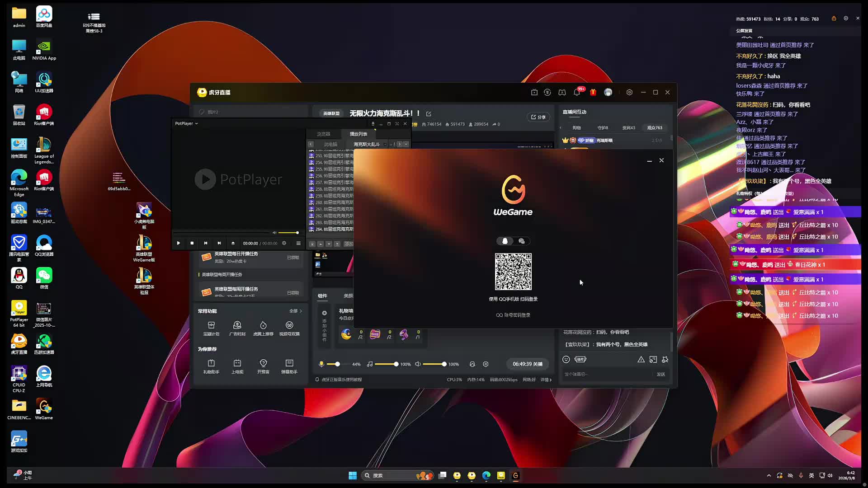The width and height of the screenshot is (868, 488).
Task: Switch WeGame login to WeChat toggle
Action: pos(522,241)
